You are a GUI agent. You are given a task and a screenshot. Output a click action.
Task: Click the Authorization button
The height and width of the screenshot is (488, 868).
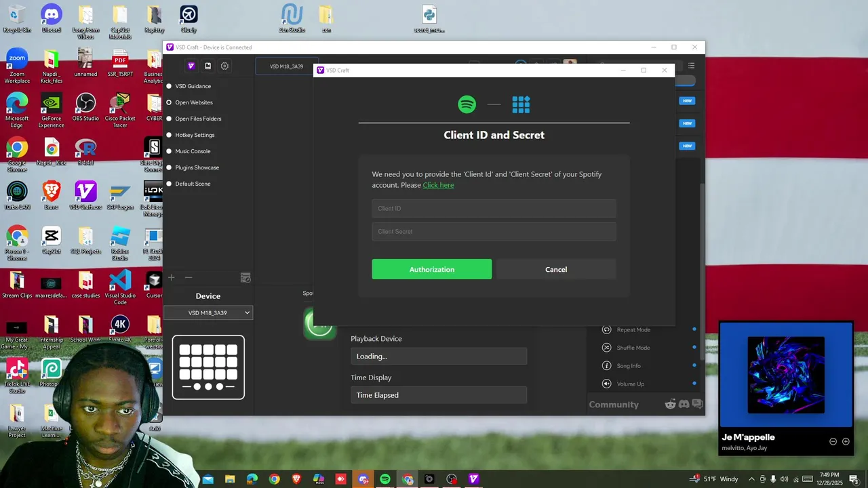tap(432, 269)
